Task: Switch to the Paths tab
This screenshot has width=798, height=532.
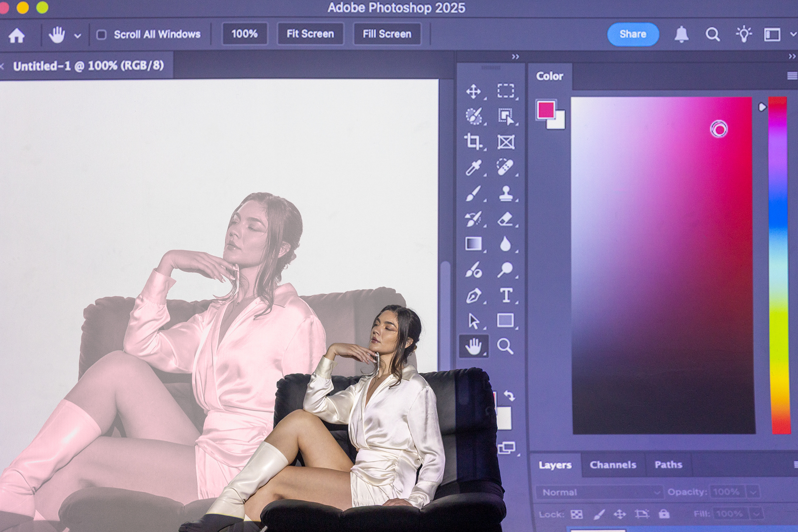Action: (668, 465)
